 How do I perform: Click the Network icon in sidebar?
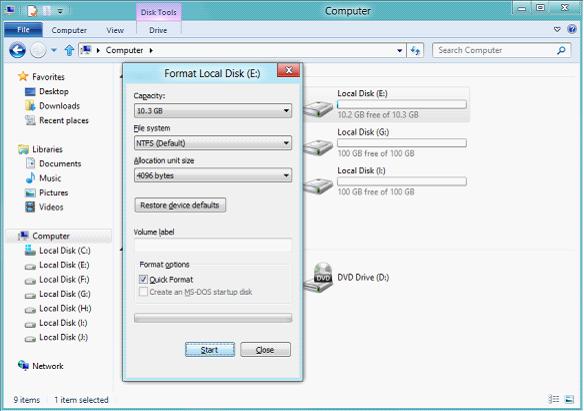(x=23, y=366)
